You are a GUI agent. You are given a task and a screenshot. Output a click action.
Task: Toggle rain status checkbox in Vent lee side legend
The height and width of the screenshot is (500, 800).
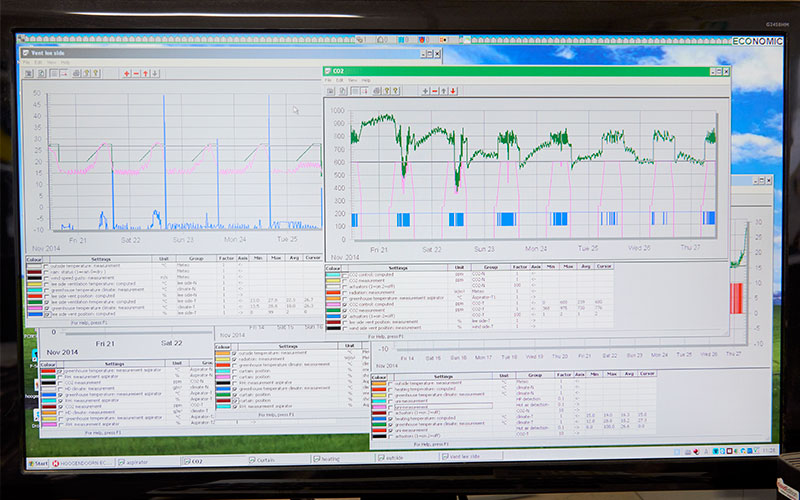point(46,272)
